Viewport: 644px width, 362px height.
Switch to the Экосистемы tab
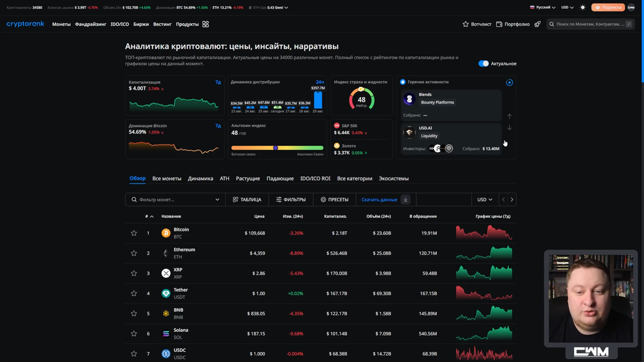pyautogui.click(x=394, y=179)
